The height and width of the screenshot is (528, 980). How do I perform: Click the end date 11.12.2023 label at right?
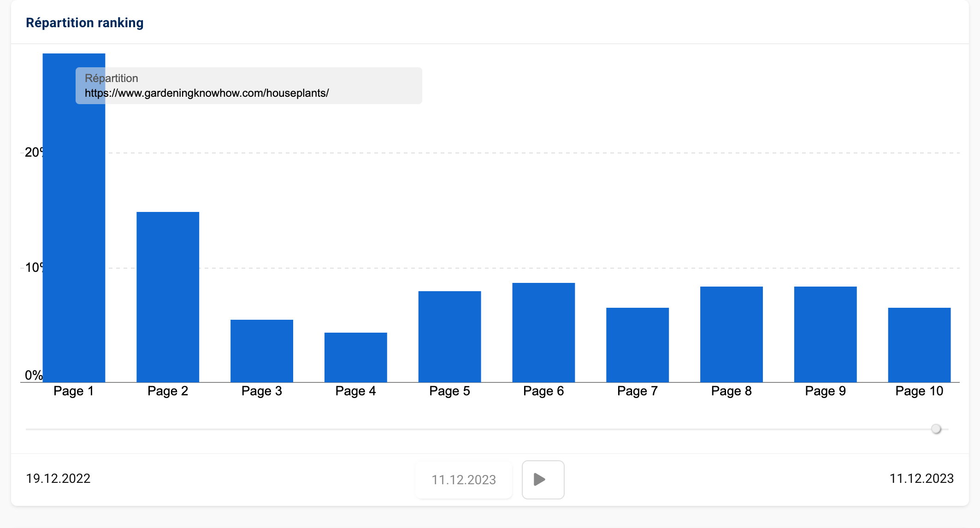[921, 478]
